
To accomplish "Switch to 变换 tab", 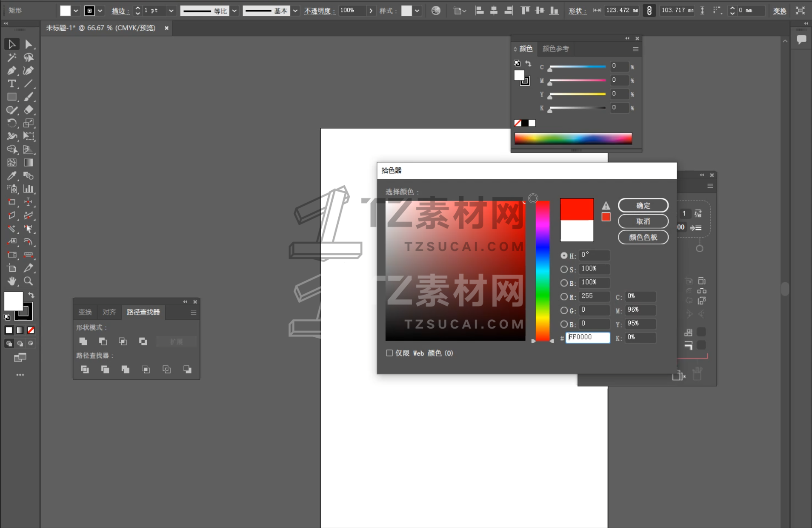I will click(85, 312).
